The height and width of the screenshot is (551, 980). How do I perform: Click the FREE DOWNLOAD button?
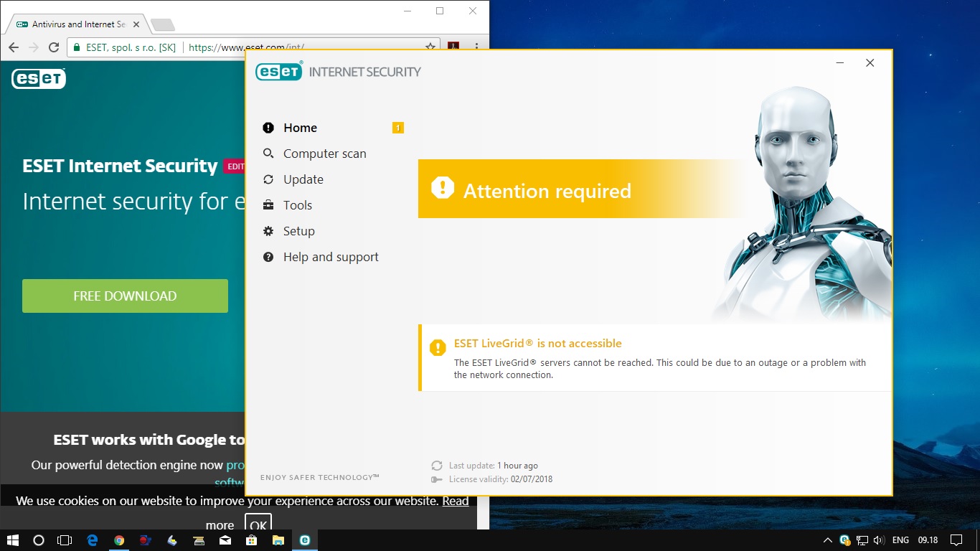coord(125,296)
